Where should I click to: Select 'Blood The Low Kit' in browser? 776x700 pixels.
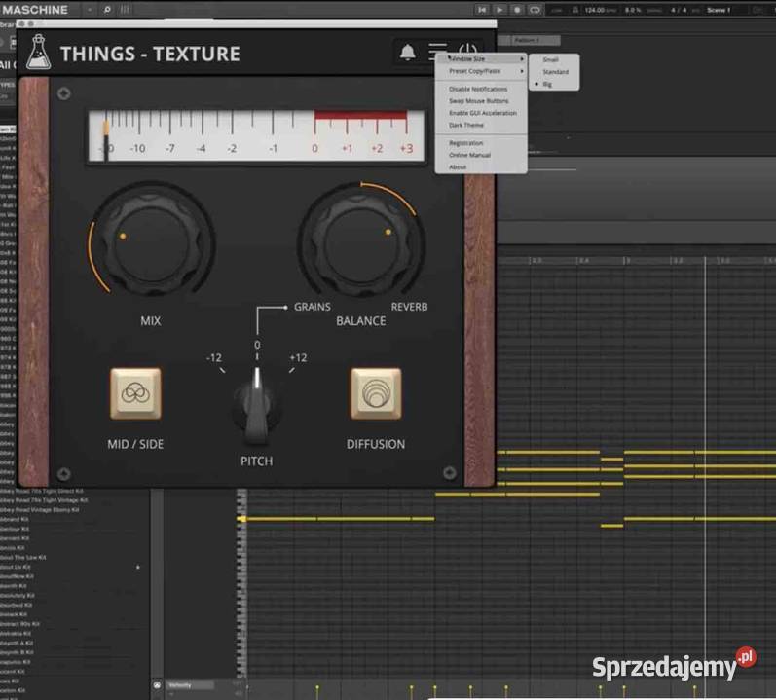pos(22,558)
